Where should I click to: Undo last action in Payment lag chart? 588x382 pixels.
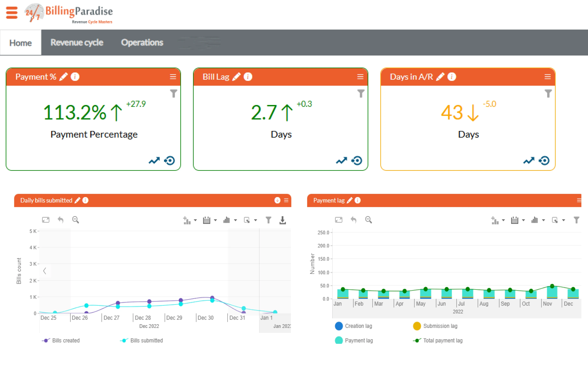point(354,220)
